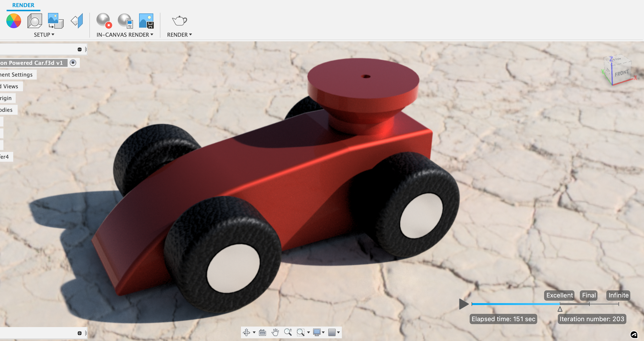Open In-Canvas Render Settings
Image resolution: width=644 pixels, height=341 pixels.
125,21
